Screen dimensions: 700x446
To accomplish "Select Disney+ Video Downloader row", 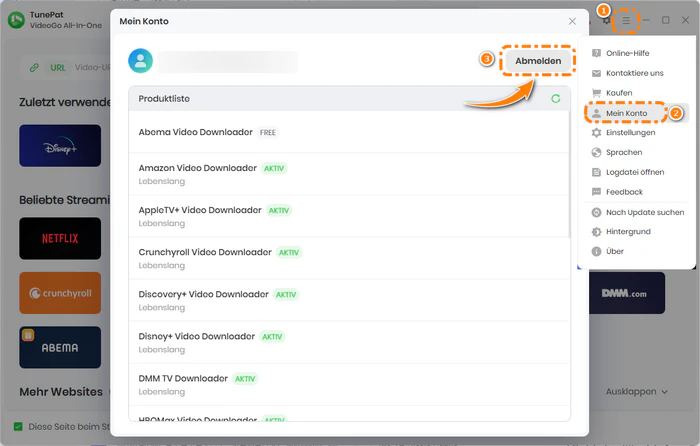I will point(349,342).
